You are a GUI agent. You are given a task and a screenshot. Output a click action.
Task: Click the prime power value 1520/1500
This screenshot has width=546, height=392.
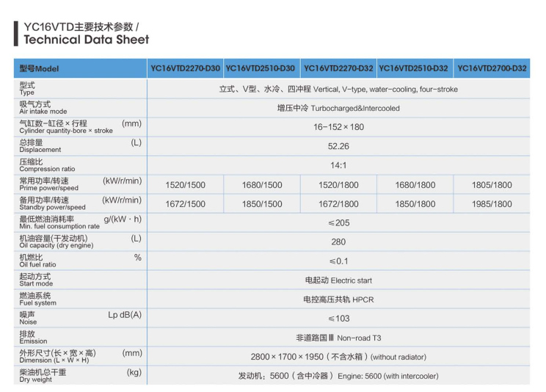click(186, 185)
